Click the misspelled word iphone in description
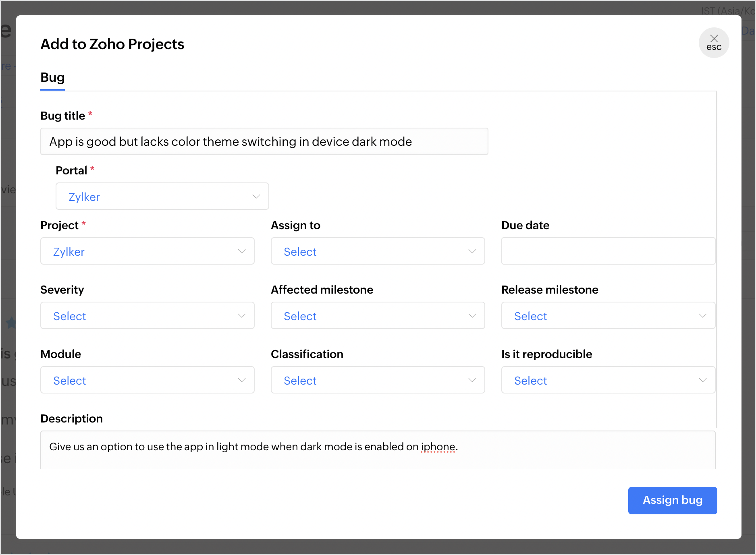This screenshot has width=756, height=555. click(x=438, y=447)
